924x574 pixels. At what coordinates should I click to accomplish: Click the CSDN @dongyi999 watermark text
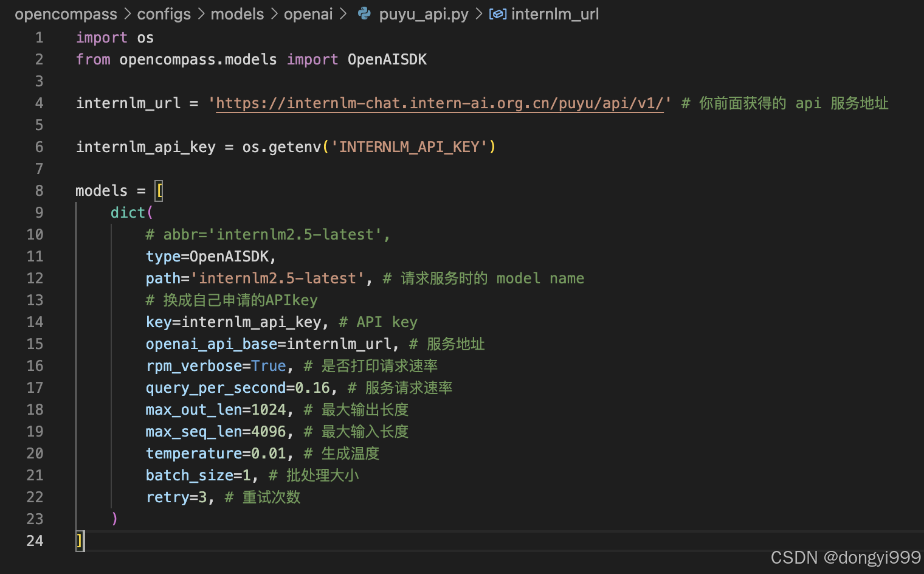click(844, 557)
